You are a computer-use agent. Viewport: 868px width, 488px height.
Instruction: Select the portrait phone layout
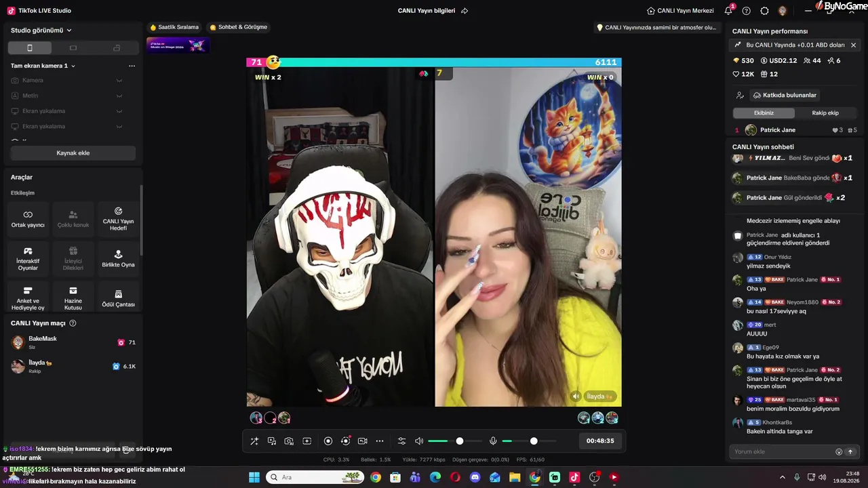coord(30,48)
